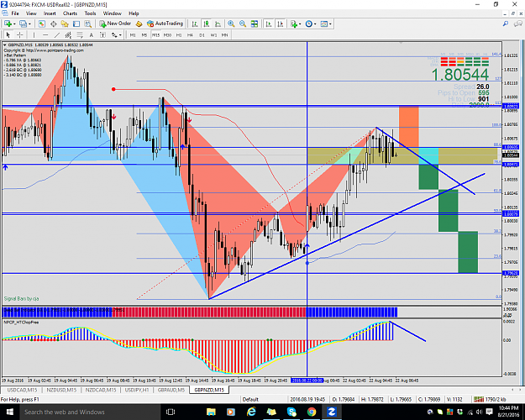The width and height of the screenshot is (525, 420).
Task: Select the Crosshair tool
Action: tap(20, 34)
